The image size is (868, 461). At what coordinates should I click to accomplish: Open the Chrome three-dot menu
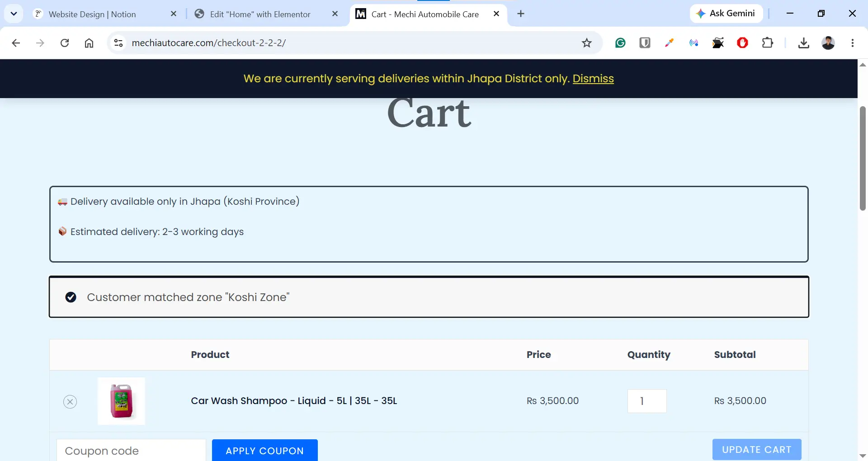click(x=853, y=43)
